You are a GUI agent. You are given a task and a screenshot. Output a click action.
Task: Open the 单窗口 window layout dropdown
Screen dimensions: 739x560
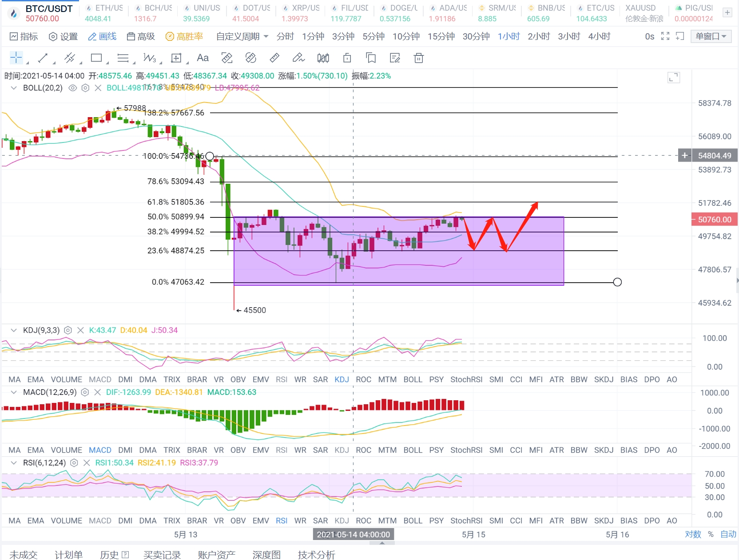point(711,36)
